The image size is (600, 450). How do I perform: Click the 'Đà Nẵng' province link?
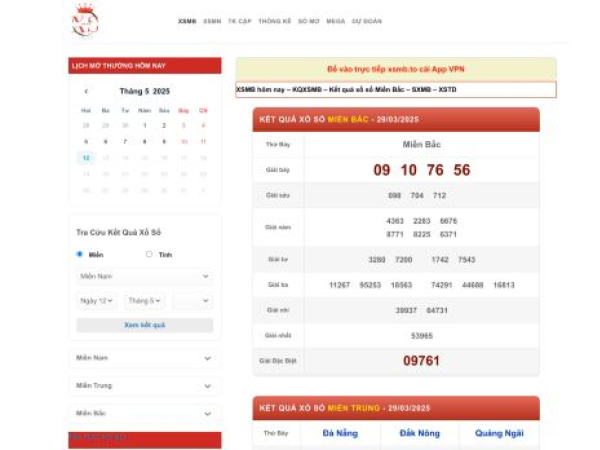(x=341, y=433)
